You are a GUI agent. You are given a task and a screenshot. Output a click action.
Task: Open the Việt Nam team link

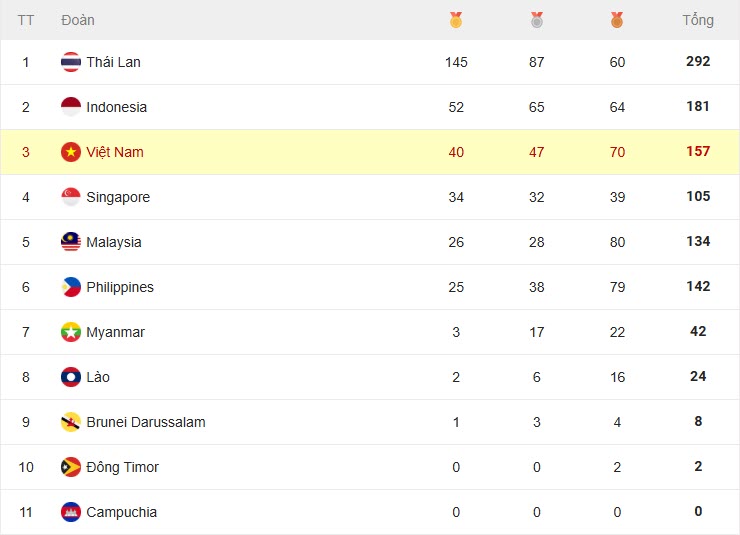tap(115, 152)
